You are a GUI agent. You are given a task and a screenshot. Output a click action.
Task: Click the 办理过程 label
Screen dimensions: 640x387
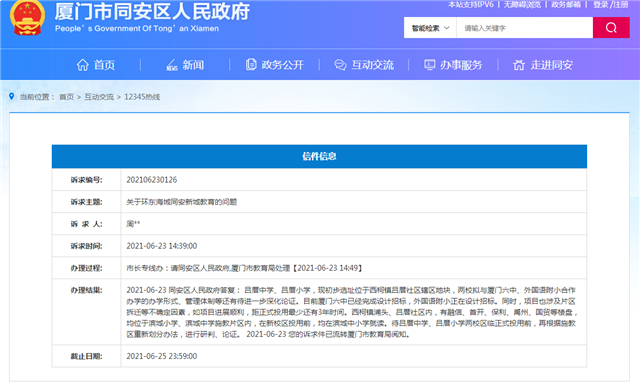point(86,268)
